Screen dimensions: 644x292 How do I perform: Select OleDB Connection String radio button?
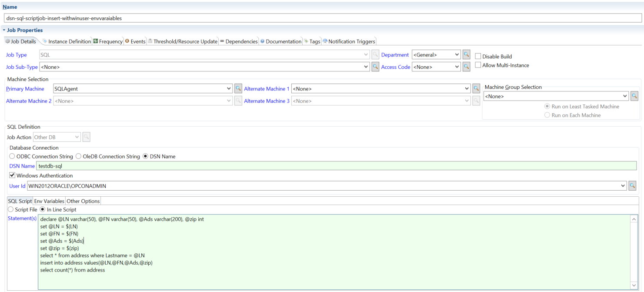(x=79, y=156)
